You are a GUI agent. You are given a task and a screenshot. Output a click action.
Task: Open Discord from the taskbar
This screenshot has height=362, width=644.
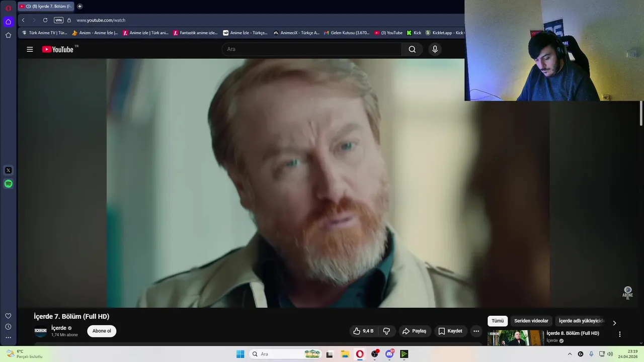pos(389,354)
